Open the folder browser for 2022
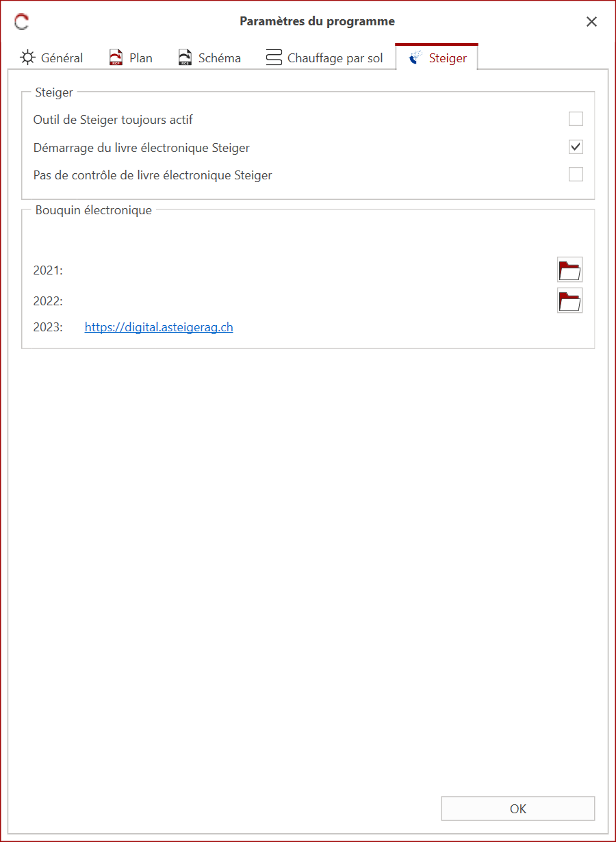 (x=569, y=301)
